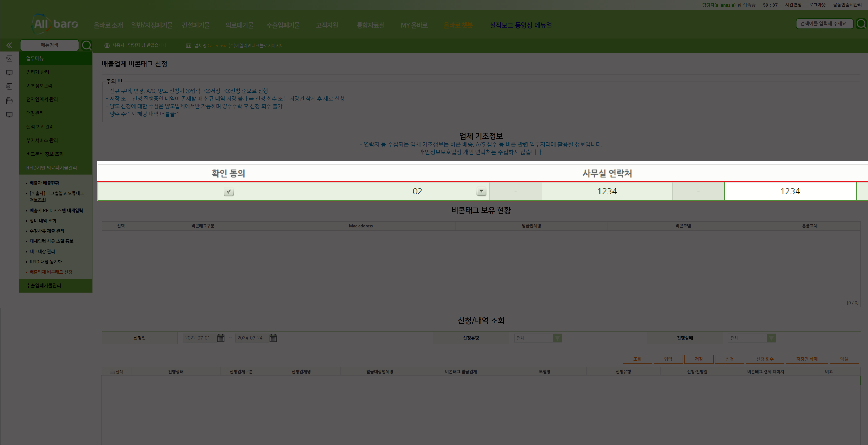The image size is (868, 445).
Task: Expand the 신청유형 dropdown set to 전체
Action: 558,338
